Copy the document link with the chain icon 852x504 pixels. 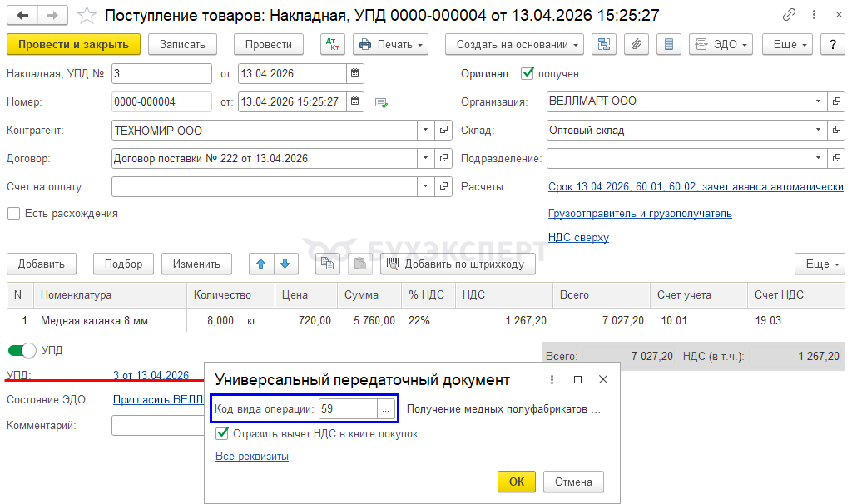(x=789, y=15)
